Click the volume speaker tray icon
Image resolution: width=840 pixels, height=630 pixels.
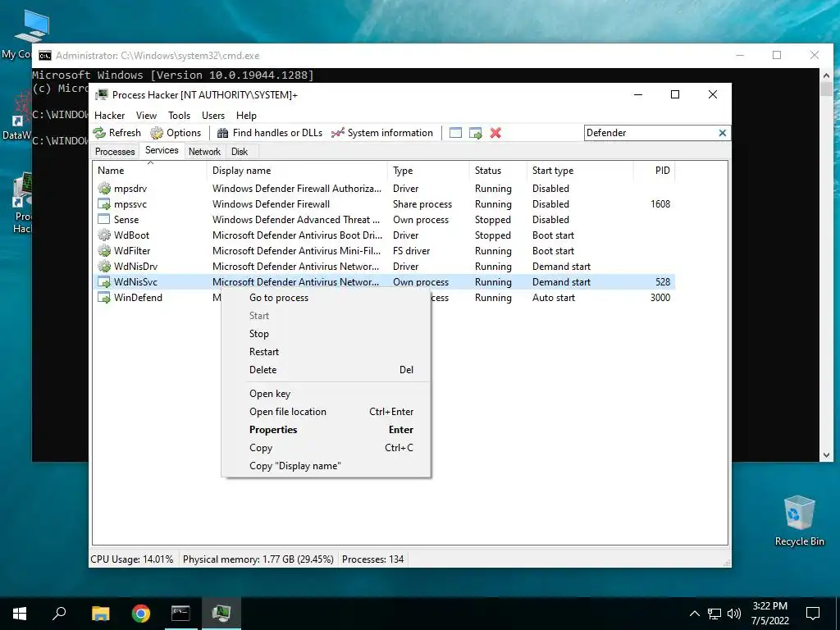coord(734,614)
